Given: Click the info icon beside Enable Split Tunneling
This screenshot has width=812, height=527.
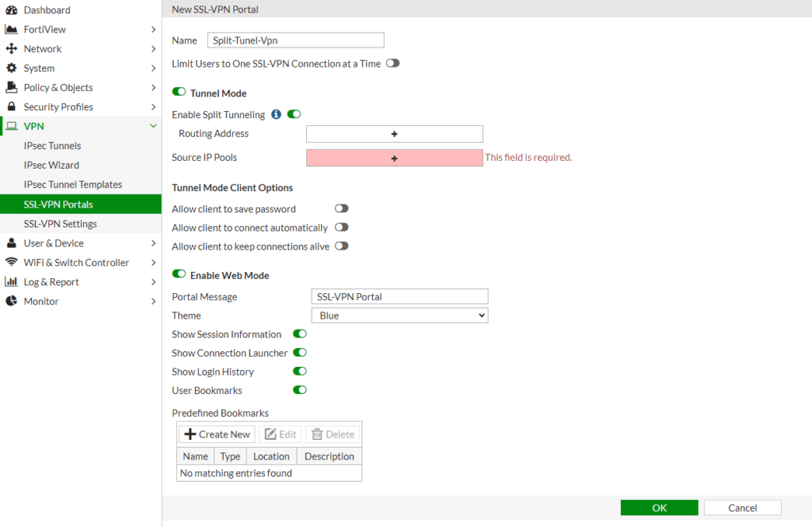Looking at the screenshot, I should pyautogui.click(x=275, y=114).
